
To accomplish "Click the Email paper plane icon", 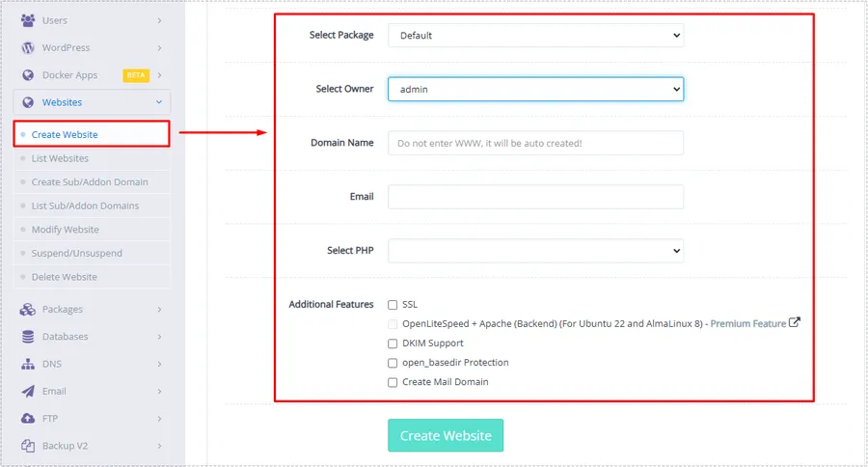I will 27,392.
